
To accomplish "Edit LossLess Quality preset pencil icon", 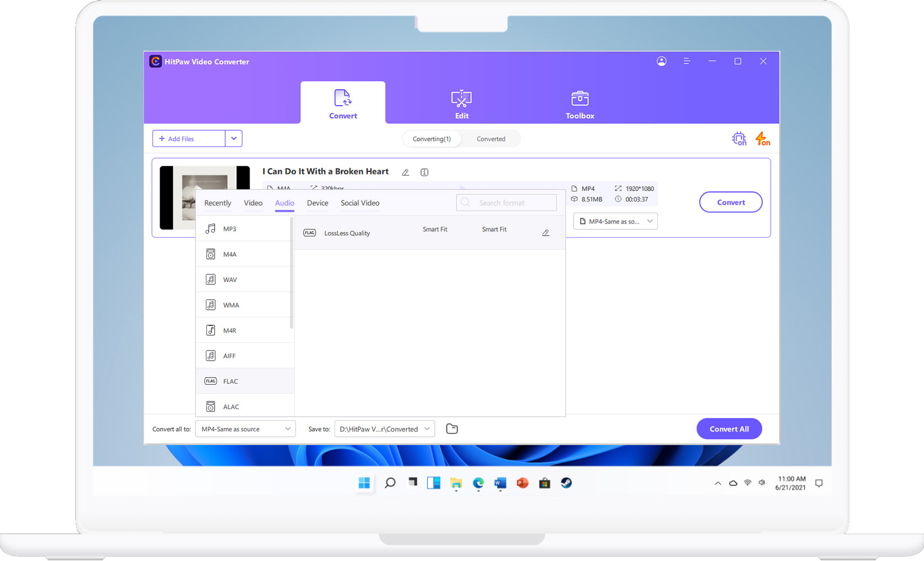I will point(546,233).
